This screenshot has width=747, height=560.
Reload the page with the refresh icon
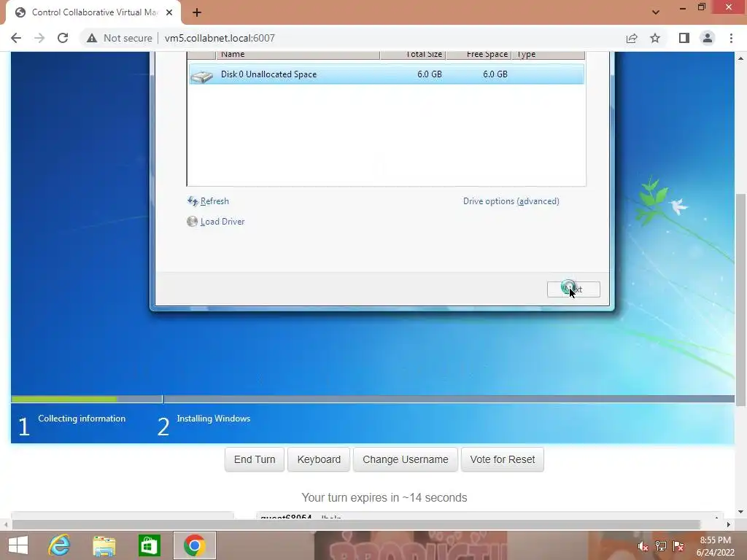point(63,38)
